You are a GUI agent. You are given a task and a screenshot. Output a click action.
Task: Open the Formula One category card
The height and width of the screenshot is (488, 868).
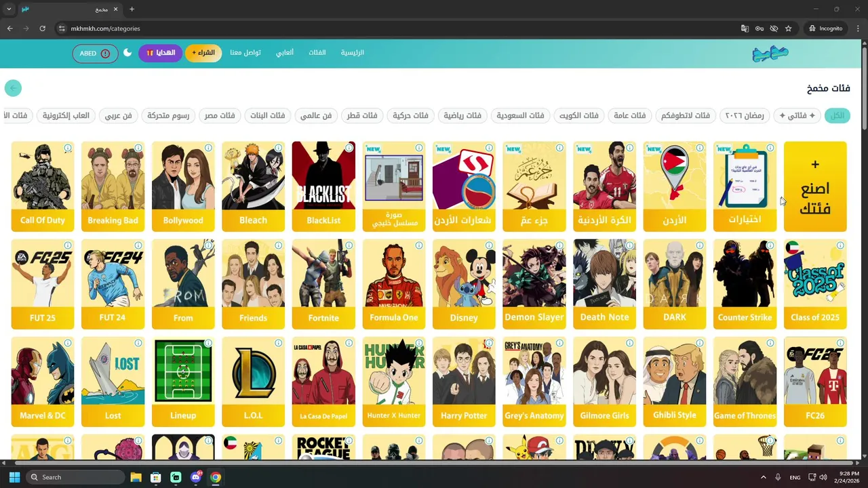tap(394, 284)
